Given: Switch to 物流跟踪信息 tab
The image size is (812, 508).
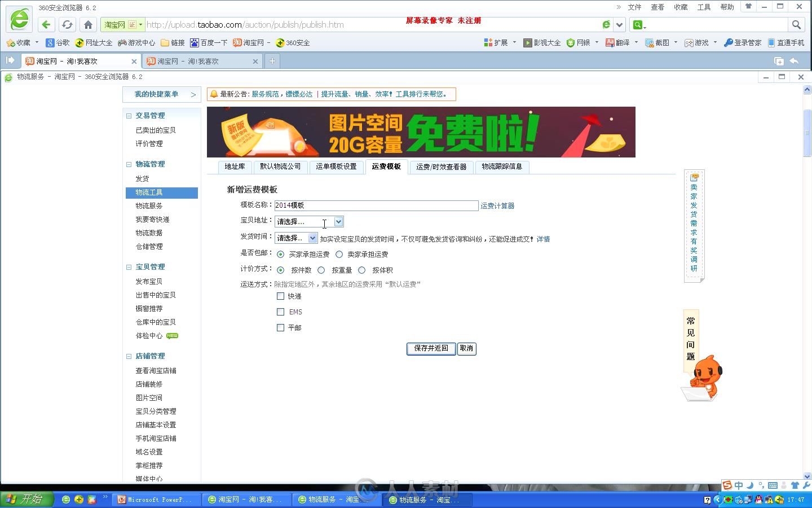Looking at the screenshot, I should 502,167.
